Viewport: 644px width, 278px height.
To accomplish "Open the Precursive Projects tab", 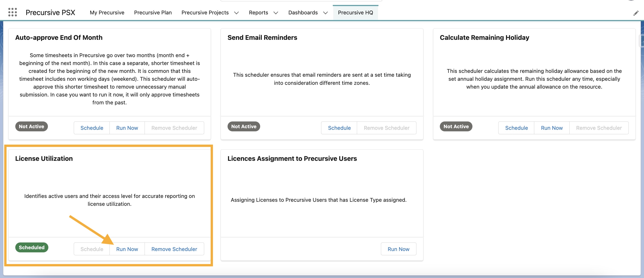I will coord(205,13).
